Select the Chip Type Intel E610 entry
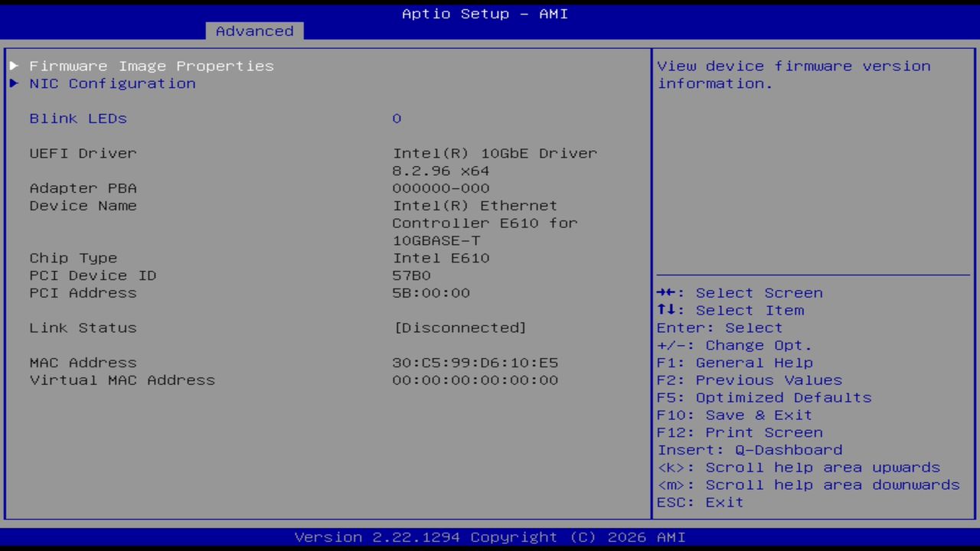The image size is (980, 551). coord(440,258)
